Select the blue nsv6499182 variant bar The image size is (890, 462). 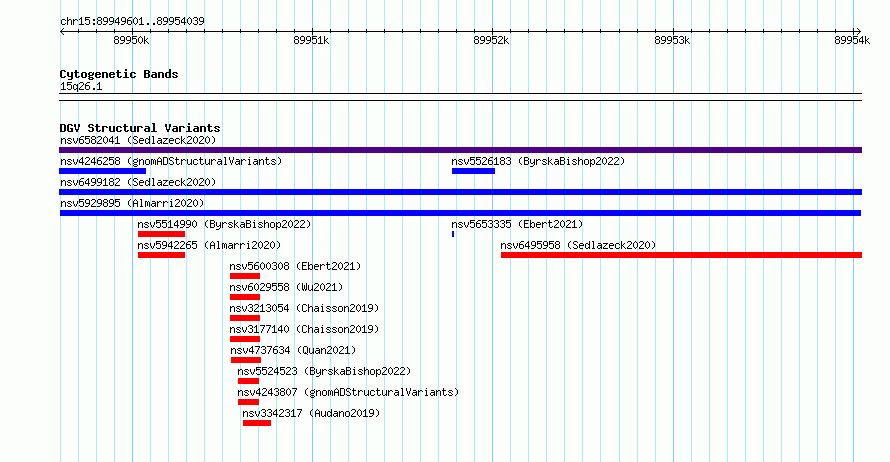coord(460,192)
